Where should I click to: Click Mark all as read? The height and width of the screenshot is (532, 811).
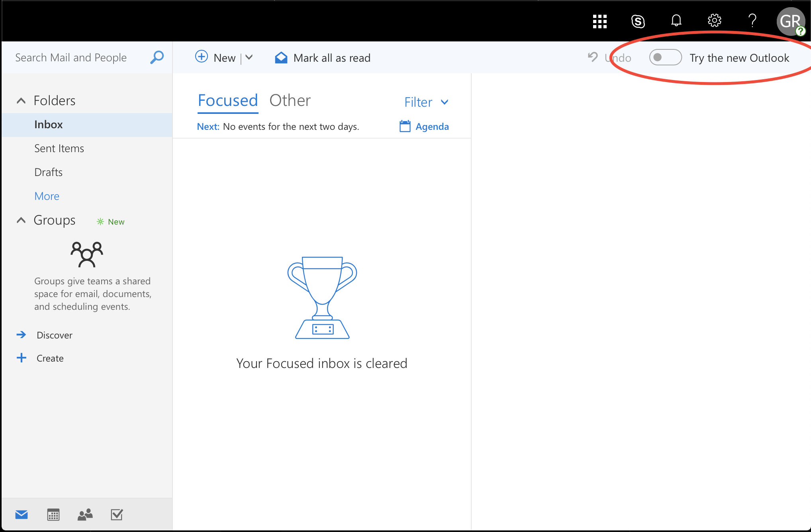click(323, 58)
